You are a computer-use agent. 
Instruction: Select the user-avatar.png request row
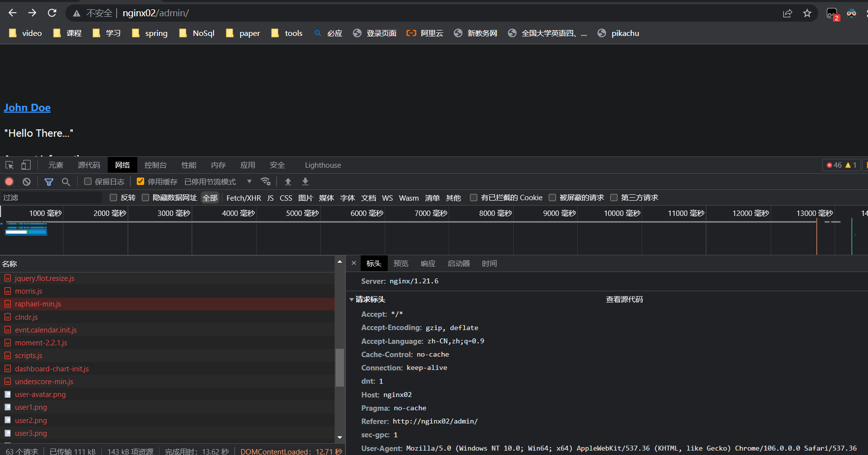coord(167,394)
